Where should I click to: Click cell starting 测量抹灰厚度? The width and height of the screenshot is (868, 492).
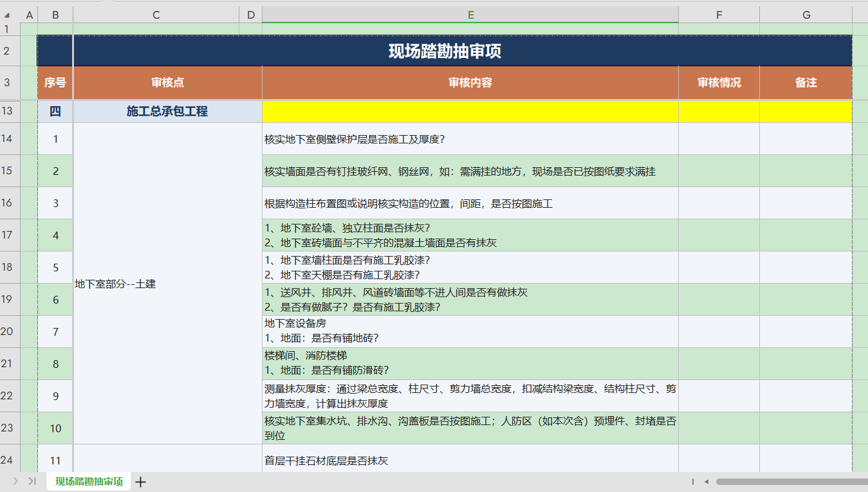(x=470, y=396)
